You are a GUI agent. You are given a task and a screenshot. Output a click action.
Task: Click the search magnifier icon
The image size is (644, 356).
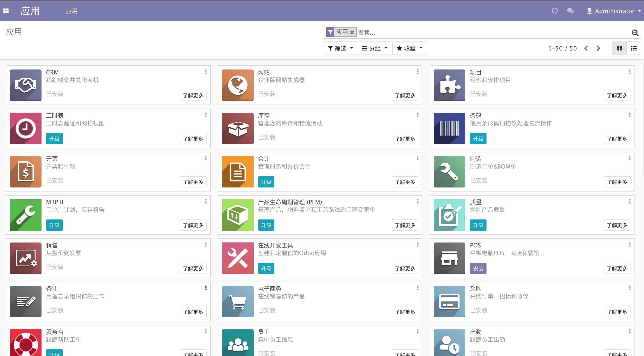[635, 33]
